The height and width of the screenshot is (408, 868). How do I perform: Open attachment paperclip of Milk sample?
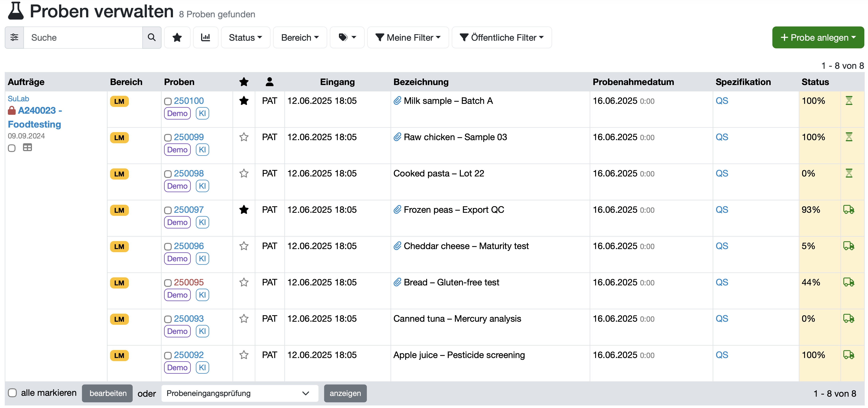pyautogui.click(x=397, y=101)
